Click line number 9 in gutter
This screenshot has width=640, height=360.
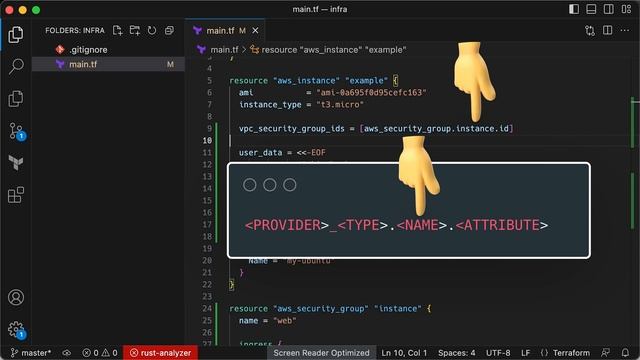[209, 129]
